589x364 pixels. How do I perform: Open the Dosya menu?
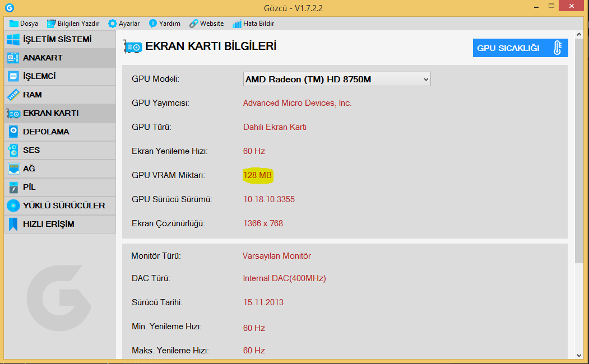24,24
